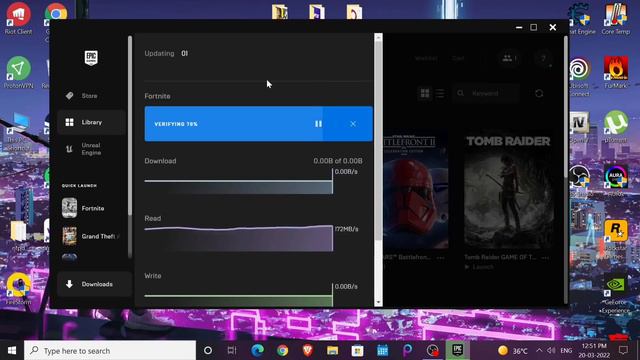This screenshot has width=640, height=360.
Task: Click the library vertical scrollbar
Action: point(566,106)
